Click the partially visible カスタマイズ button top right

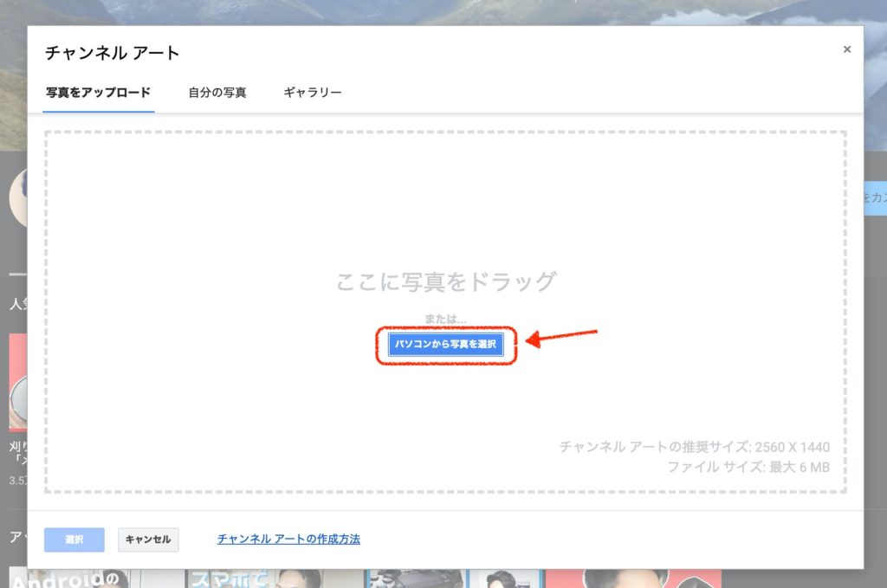(875, 197)
